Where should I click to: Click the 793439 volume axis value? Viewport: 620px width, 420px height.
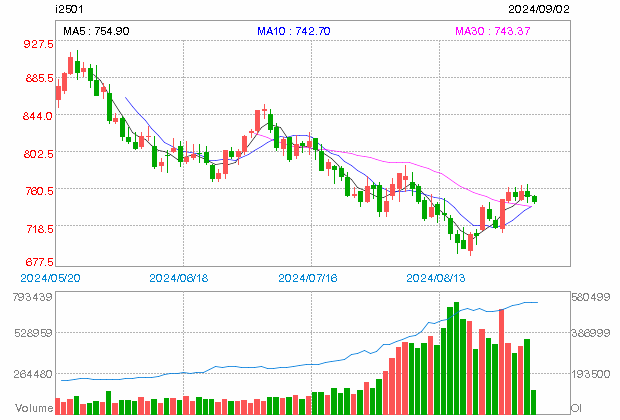(32, 297)
